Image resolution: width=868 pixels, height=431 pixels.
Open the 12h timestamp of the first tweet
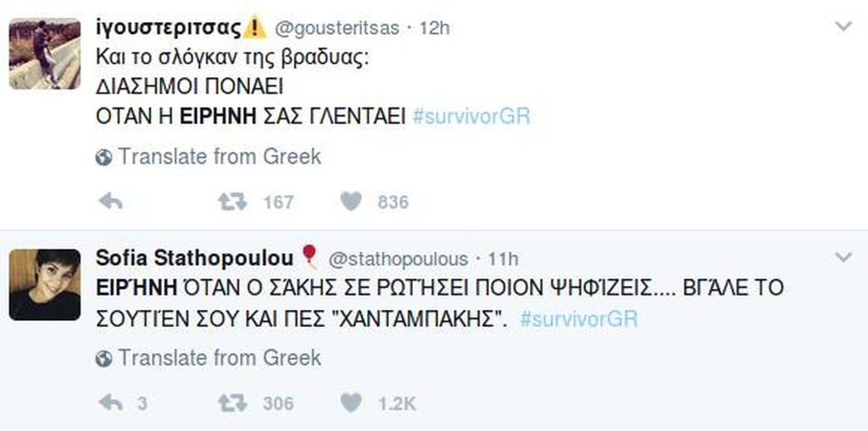(x=434, y=28)
